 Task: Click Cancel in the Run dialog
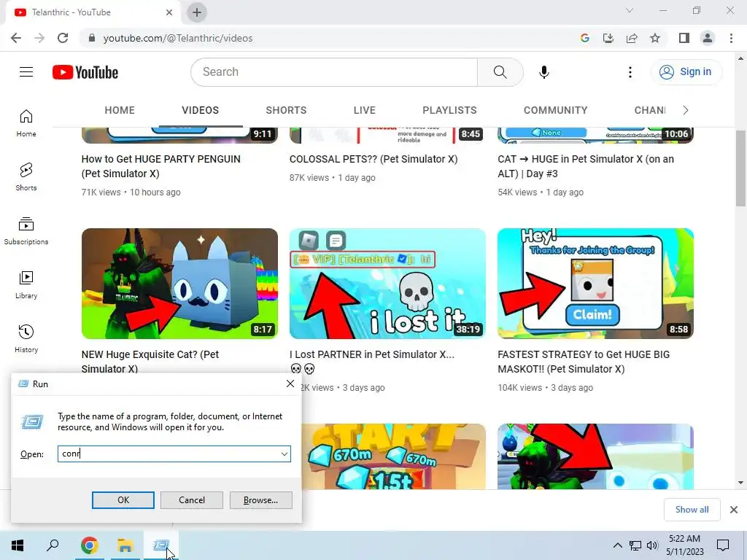coord(192,500)
